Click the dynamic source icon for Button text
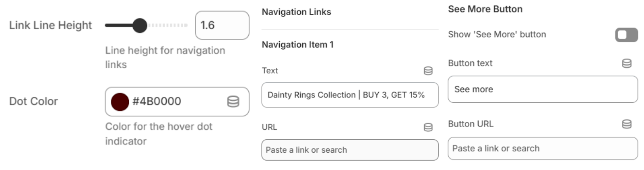Image resolution: width=644 pixels, height=170 pixels. point(626,63)
